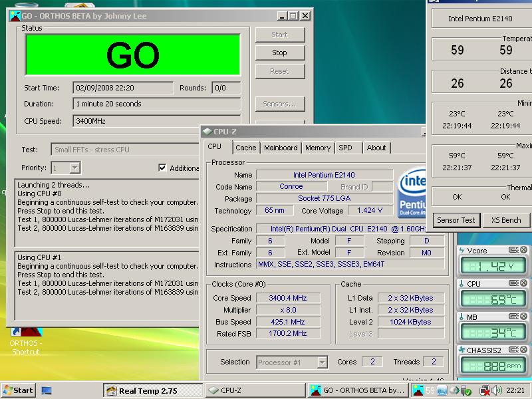Click the CPU Speed field showing 3400MHz
This screenshot has height=399, width=532.
157,121
